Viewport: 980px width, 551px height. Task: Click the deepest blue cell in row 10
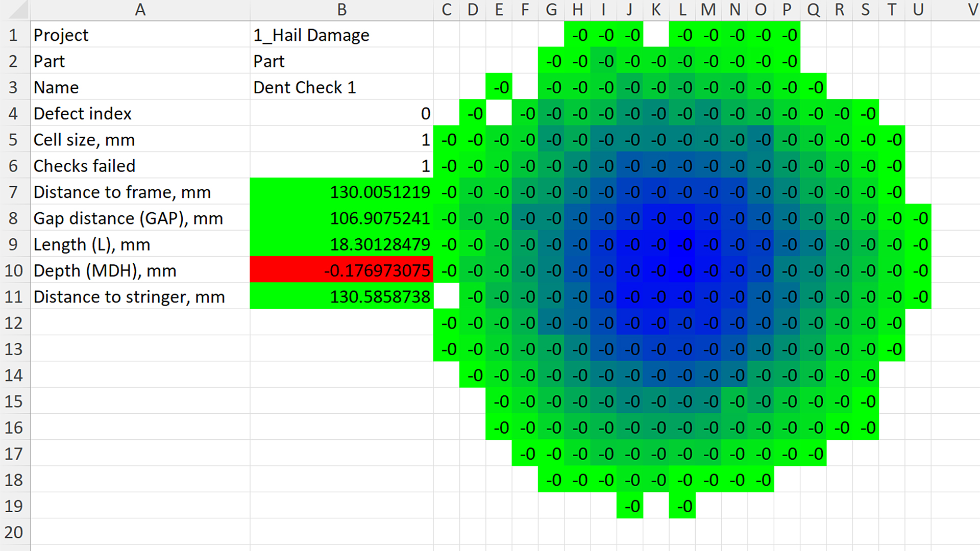(x=682, y=271)
